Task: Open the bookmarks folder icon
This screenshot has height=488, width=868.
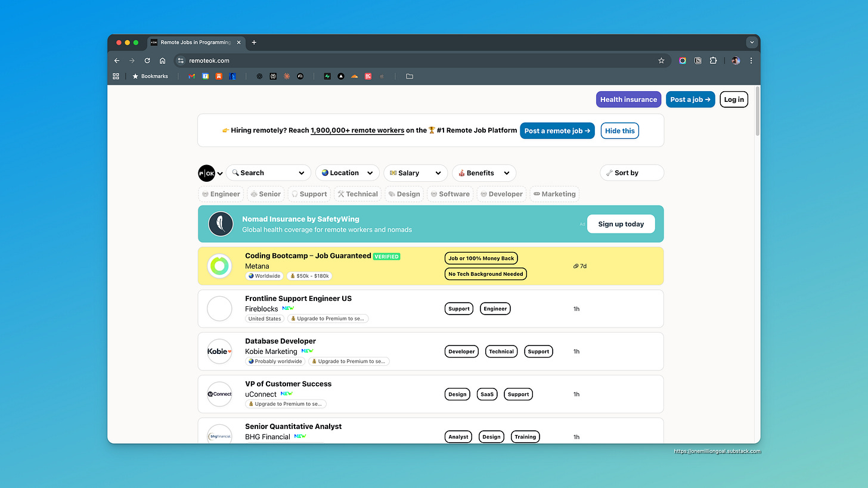Action: coord(410,76)
